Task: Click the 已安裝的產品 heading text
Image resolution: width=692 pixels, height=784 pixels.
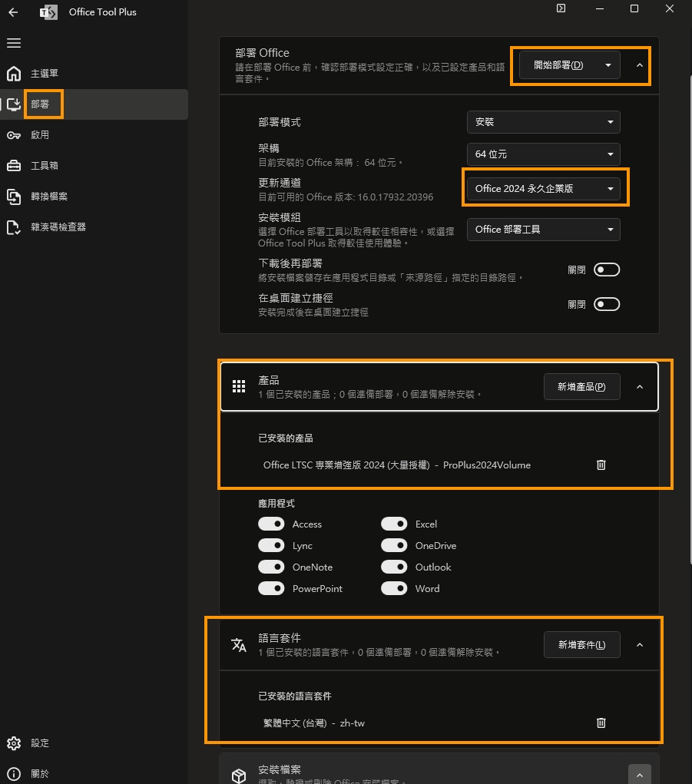Action: click(286, 438)
